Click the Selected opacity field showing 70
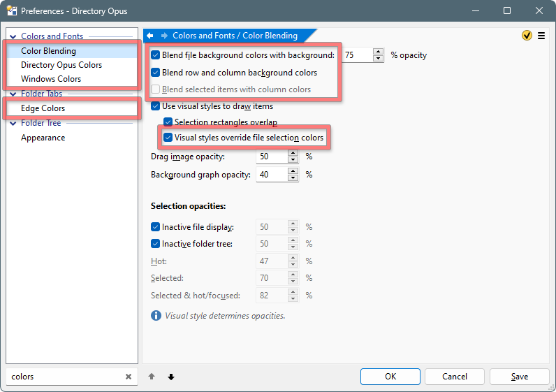Screen dimensions: 556x392 272,278
